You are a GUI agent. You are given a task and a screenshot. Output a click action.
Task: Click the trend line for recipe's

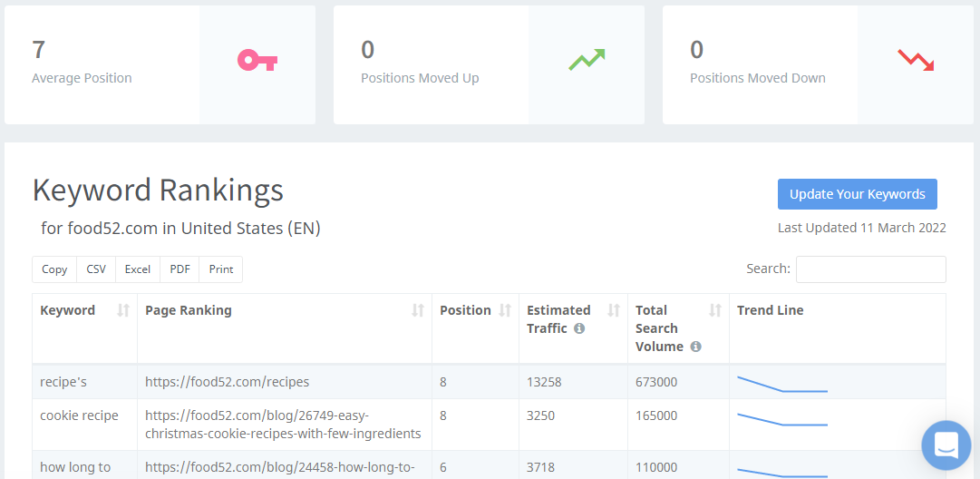click(782, 384)
